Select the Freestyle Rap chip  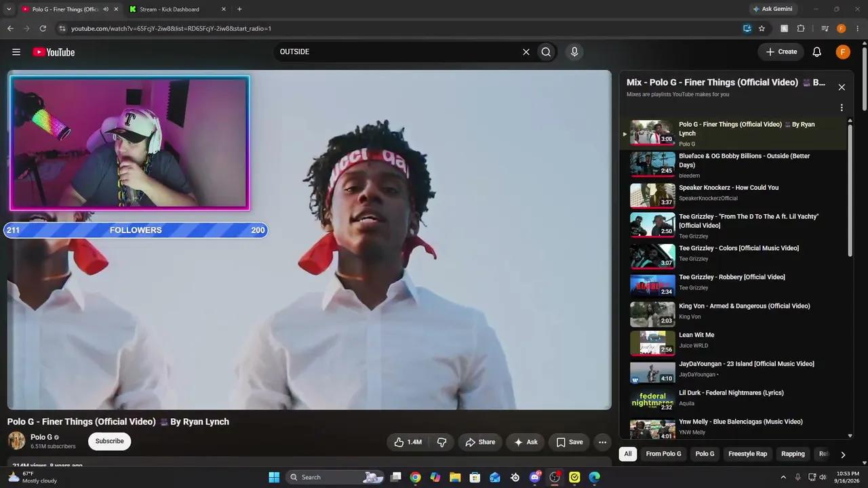[x=747, y=454]
